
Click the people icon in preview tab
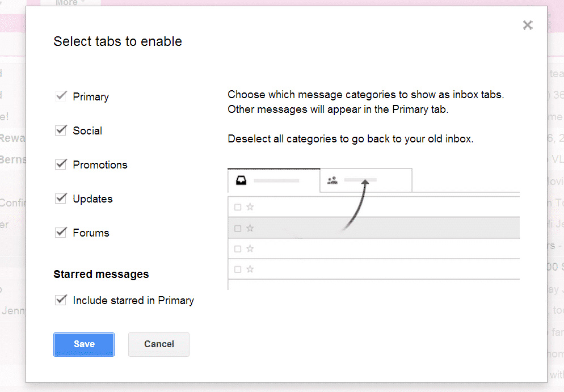tap(332, 180)
